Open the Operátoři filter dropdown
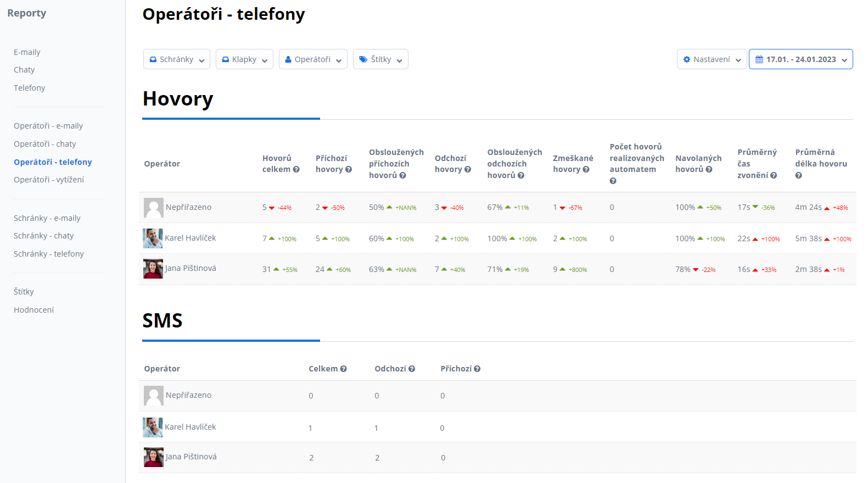 click(x=313, y=59)
